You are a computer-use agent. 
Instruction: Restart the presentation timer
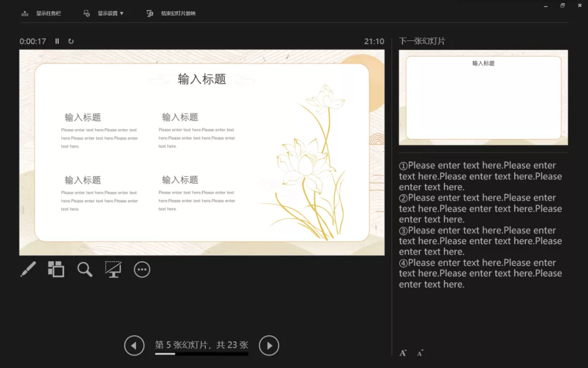(x=71, y=41)
